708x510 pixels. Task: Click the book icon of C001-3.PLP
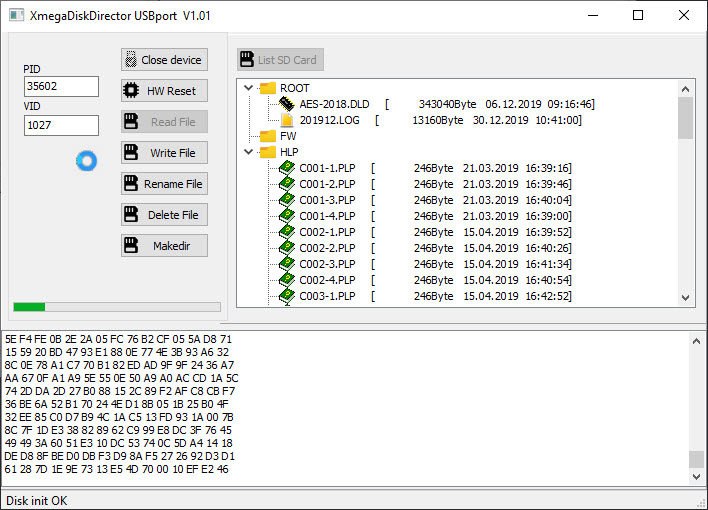pyautogui.click(x=287, y=200)
